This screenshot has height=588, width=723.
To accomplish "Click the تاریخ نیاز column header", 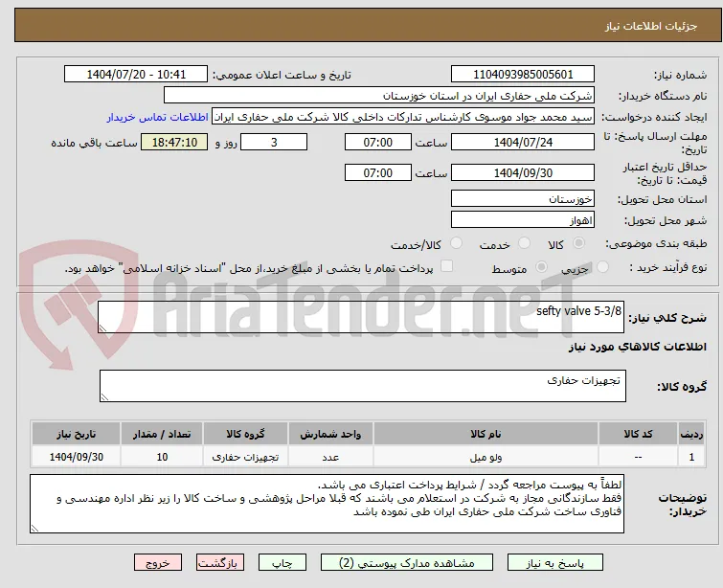I will click(x=76, y=434).
